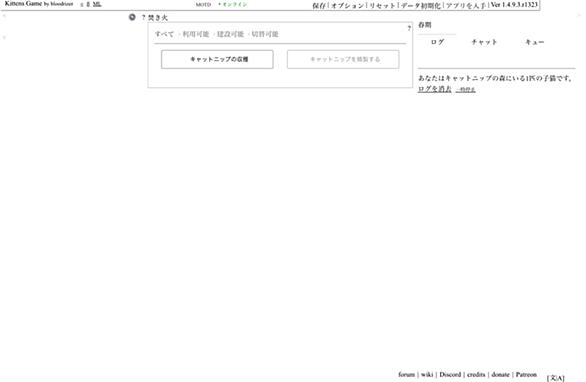Click the キャットニップの収穫 gather button
This screenshot has height=382, width=586.
coord(217,59)
